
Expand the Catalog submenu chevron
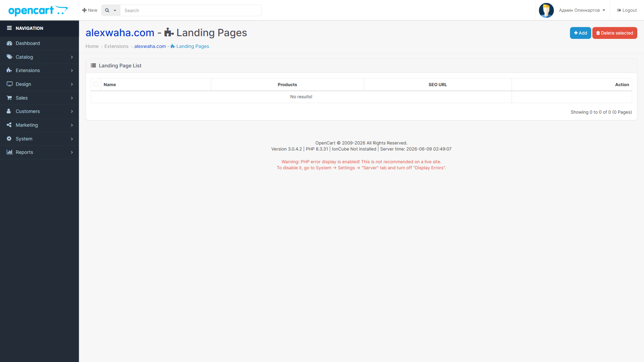[x=72, y=57]
